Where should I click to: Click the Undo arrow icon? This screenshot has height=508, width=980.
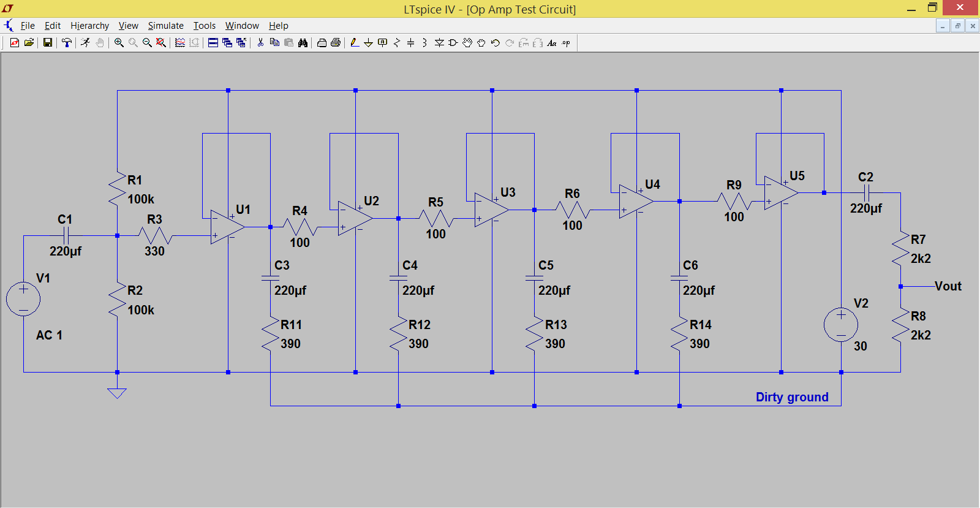(x=496, y=42)
